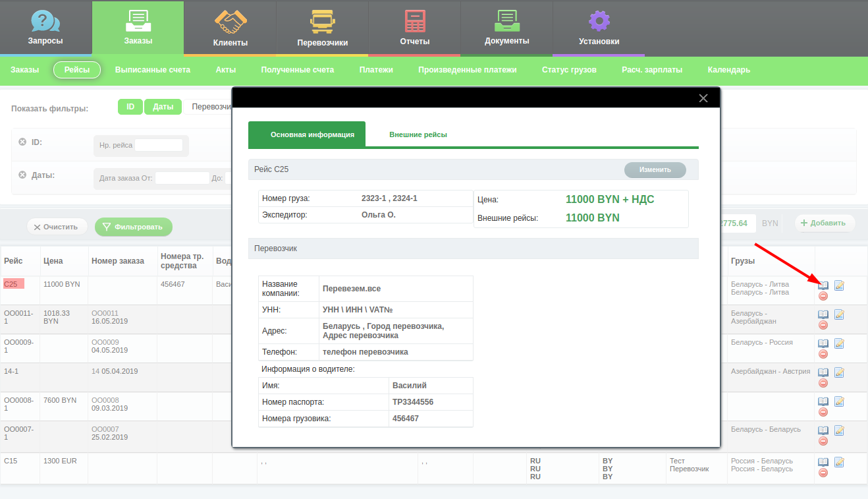Open the Платежи submenu
Image resolution: width=868 pixels, height=499 pixels.
376,70
